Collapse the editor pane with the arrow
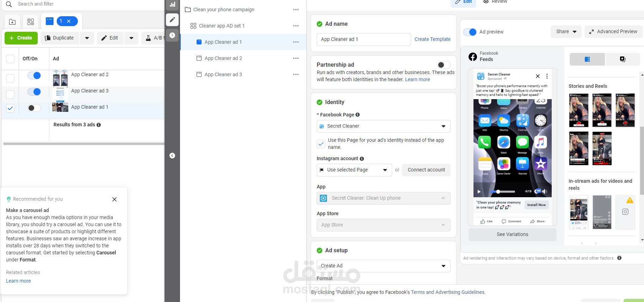 172,156
